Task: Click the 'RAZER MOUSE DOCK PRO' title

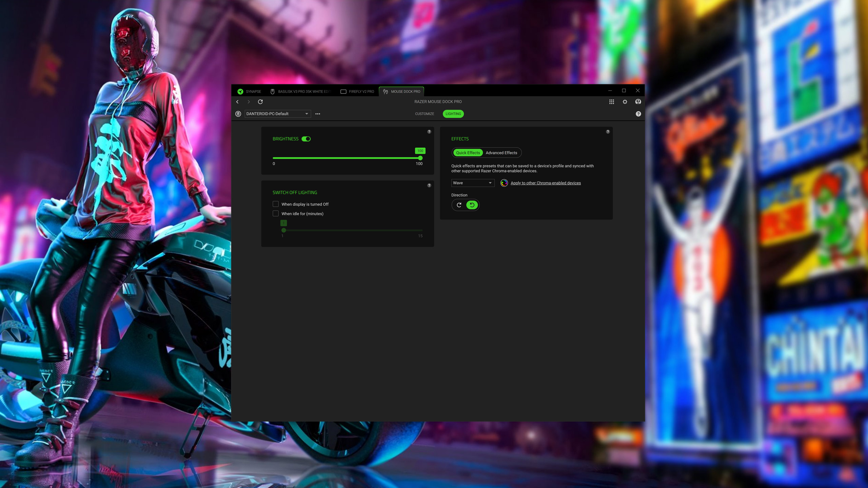Action: click(x=438, y=102)
